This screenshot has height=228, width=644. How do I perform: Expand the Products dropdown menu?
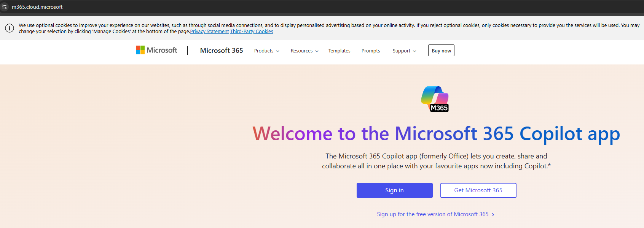point(266,51)
